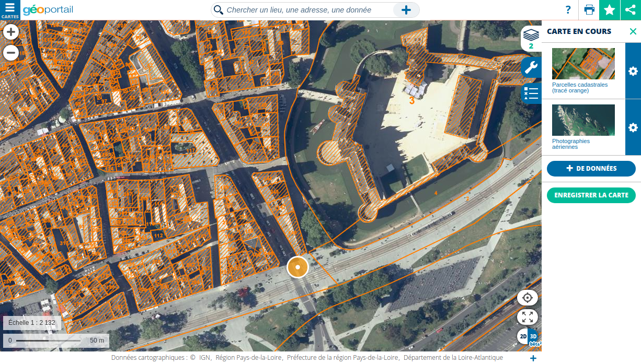Image resolution: width=641 pixels, height=364 pixels.
Task: Zoom out with the minus button
Action: coord(11,53)
